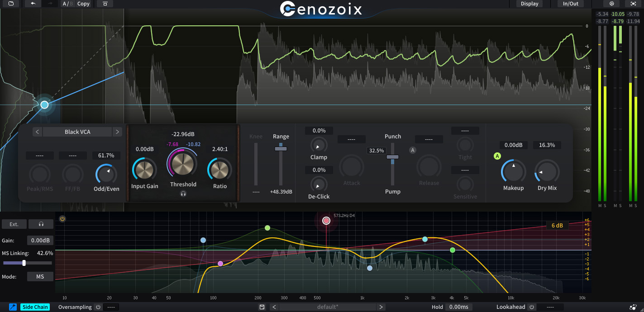Click the Hold 0.00ms field
This screenshot has width=644, height=312.
click(458, 307)
